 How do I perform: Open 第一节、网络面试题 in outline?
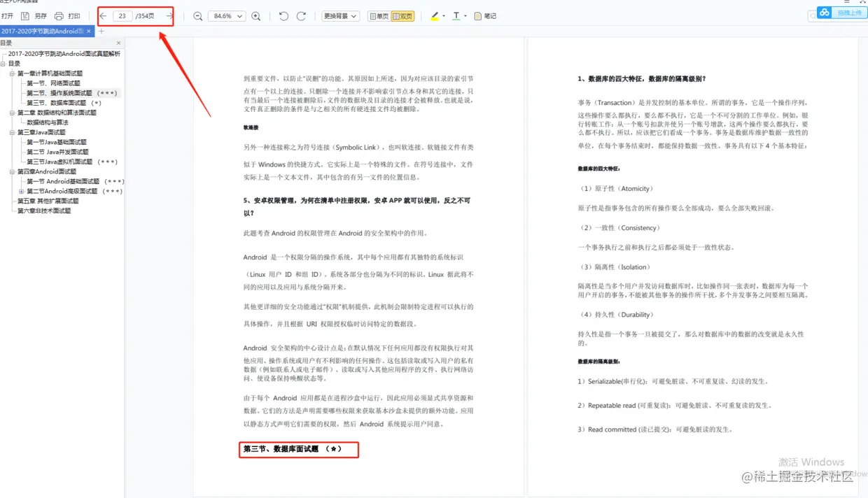[53, 83]
